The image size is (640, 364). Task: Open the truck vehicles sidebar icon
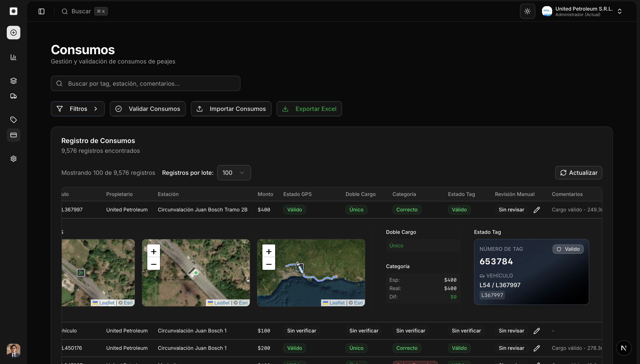(x=14, y=96)
